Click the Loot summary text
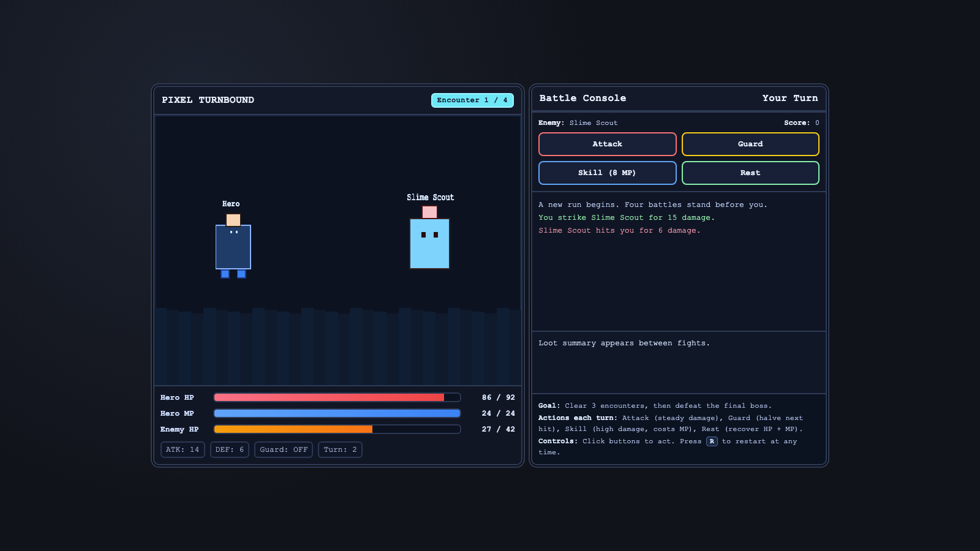This screenshot has height=551, width=980. click(624, 343)
